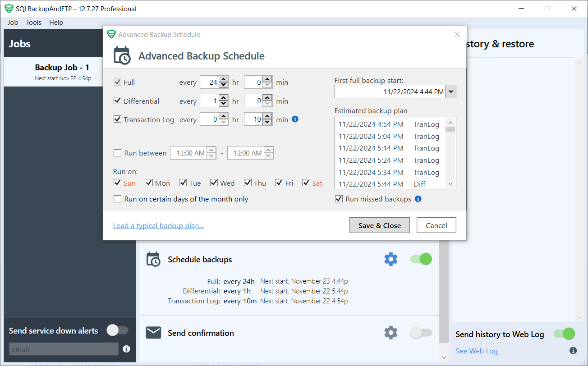Enable the Run between checkbox
This screenshot has width=588, height=366.
[117, 153]
